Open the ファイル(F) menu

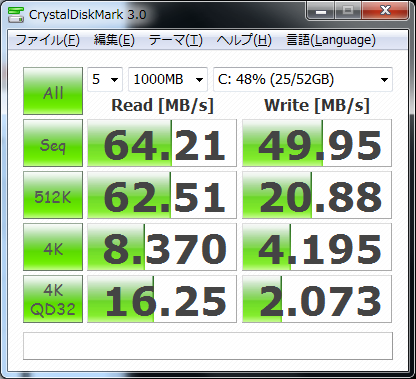(x=47, y=40)
